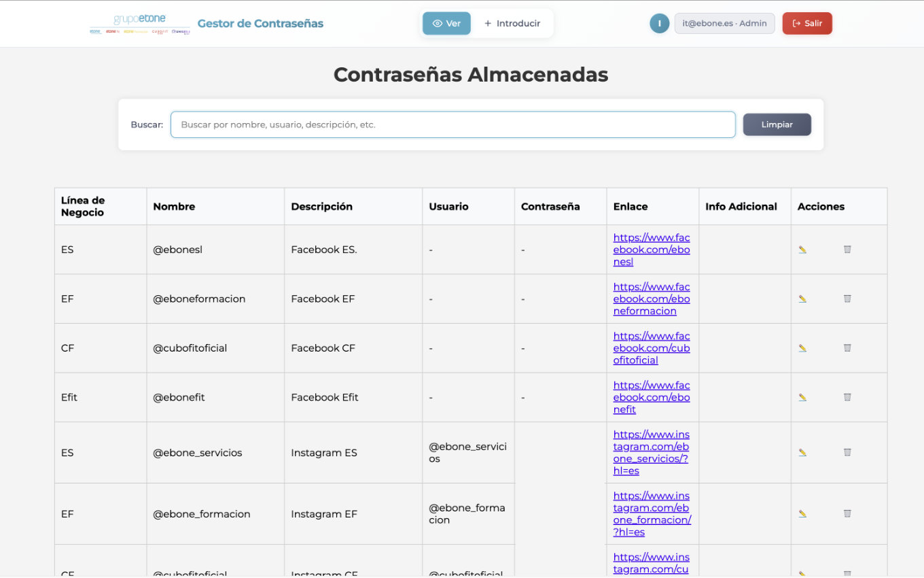
Task: Click the edit pencil icon for @ebonesl
Action: coord(802,249)
